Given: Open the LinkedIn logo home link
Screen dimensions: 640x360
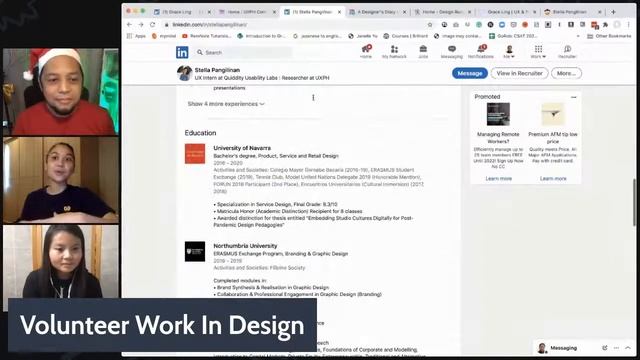Looking at the screenshot, I should point(182,52).
